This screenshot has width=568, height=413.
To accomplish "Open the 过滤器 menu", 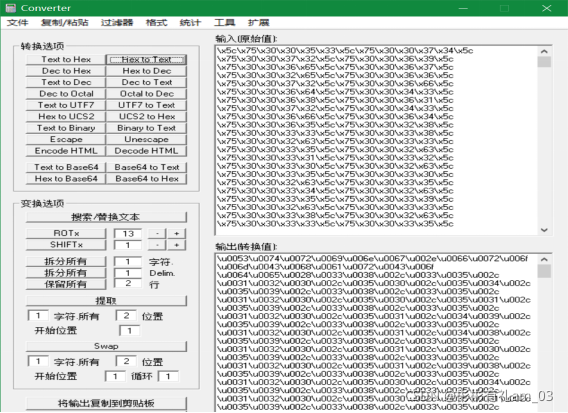I will tap(117, 22).
